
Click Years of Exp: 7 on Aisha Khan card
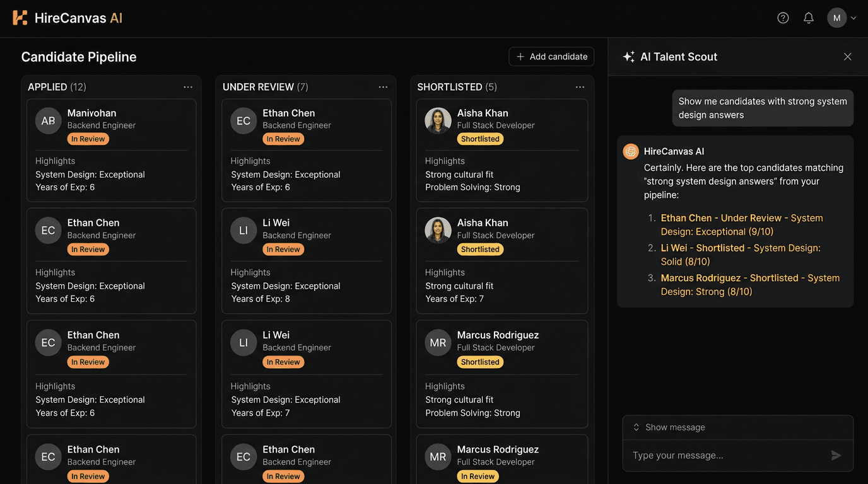455,299
